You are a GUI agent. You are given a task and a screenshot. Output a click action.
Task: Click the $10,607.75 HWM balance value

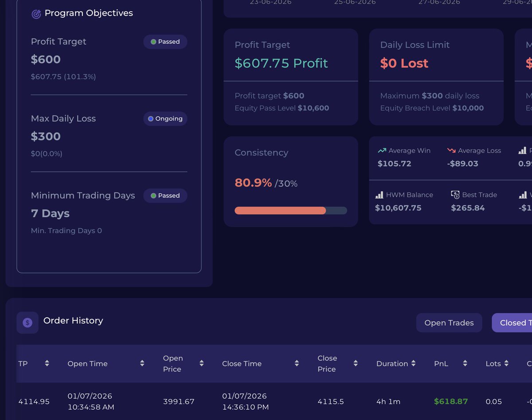coord(398,208)
